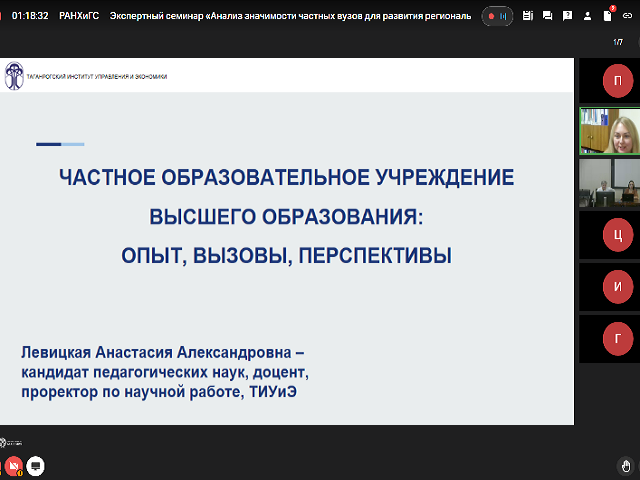Select participant tile with letter И

click(x=609, y=287)
